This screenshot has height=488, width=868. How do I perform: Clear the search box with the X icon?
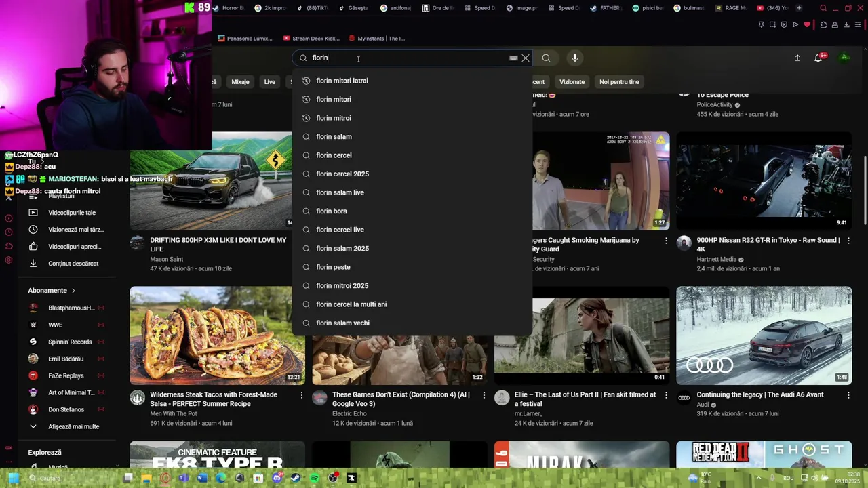point(525,58)
